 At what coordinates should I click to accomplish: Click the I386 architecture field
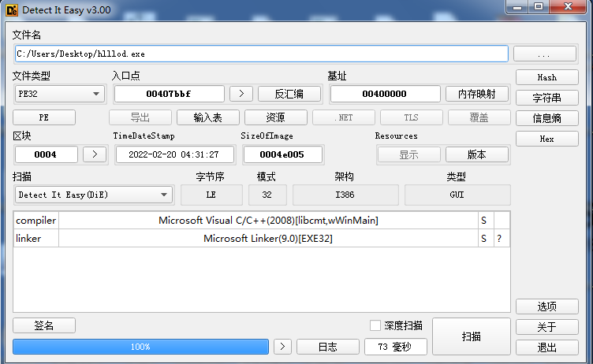(345, 195)
